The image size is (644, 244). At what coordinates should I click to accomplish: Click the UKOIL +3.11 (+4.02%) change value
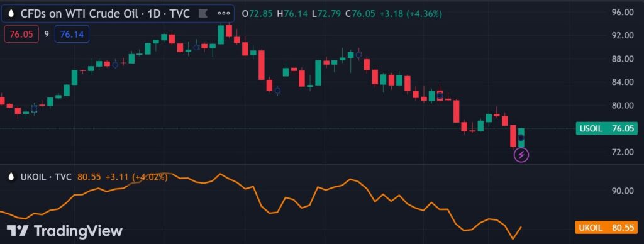tap(136, 177)
